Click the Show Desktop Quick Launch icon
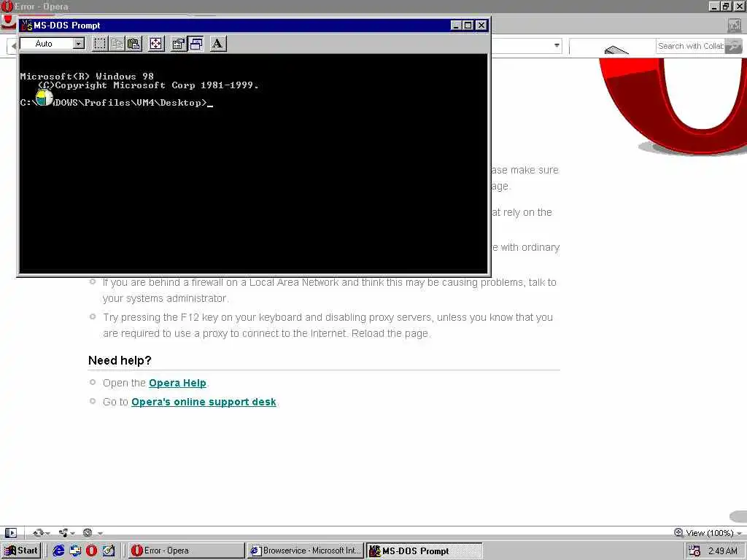 pyautogui.click(x=75, y=551)
